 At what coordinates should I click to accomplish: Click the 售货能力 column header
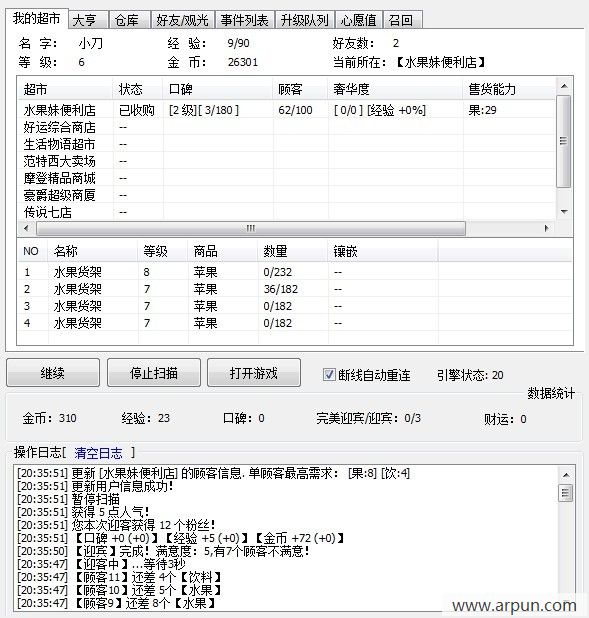509,89
